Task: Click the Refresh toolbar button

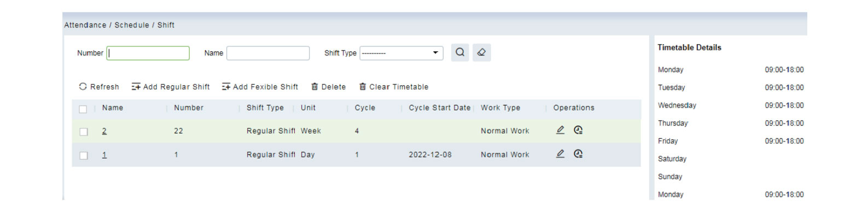Action: pos(99,87)
